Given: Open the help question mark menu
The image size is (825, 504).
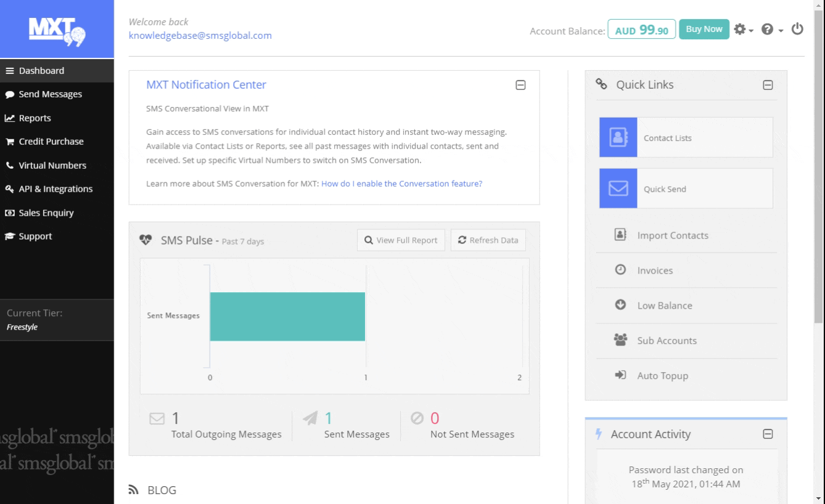Looking at the screenshot, I should (771, 30).
